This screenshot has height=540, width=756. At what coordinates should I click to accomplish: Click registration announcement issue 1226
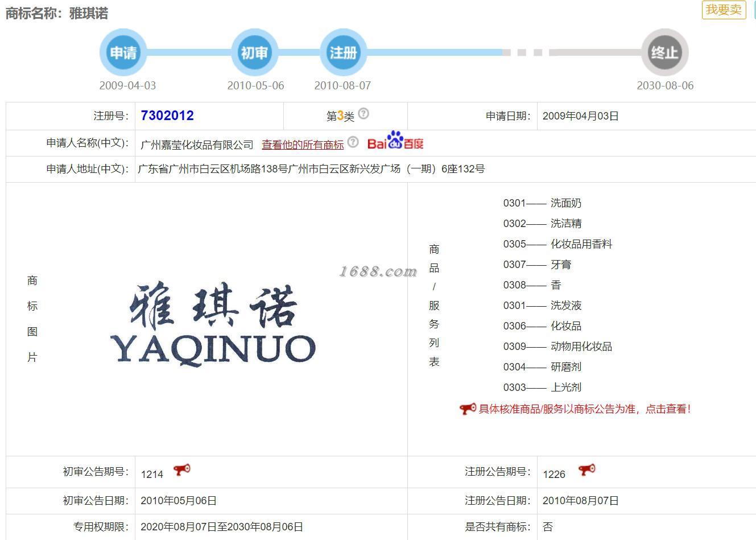pos(554,474)
